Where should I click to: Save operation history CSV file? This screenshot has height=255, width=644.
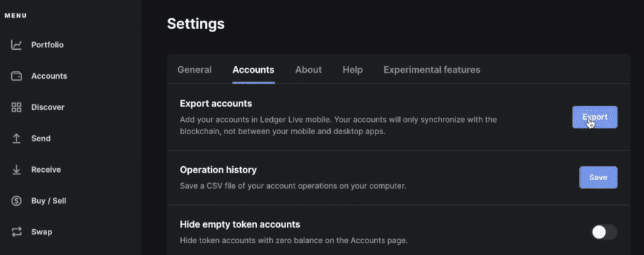[597, 178]
